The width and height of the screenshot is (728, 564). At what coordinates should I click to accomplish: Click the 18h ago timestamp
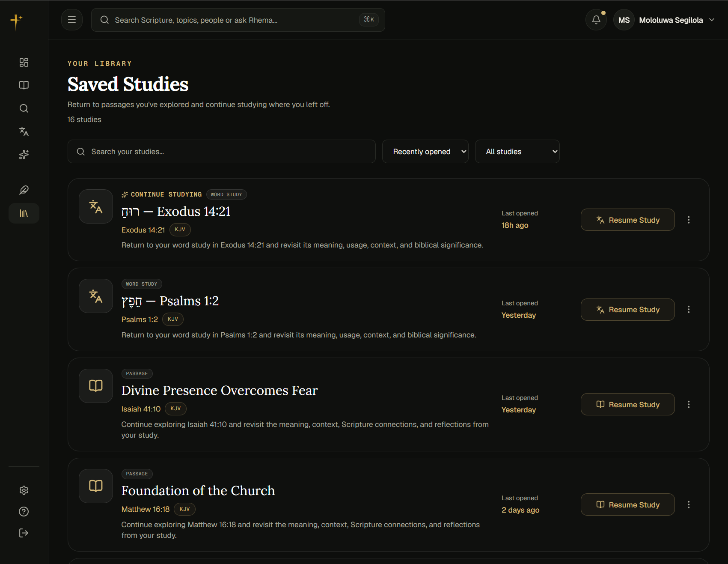point(515,225)
